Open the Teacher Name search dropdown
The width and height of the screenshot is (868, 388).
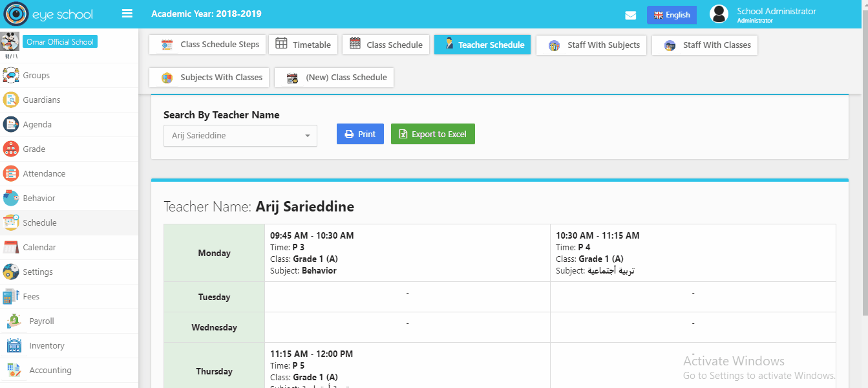click(x=240, y=136)
